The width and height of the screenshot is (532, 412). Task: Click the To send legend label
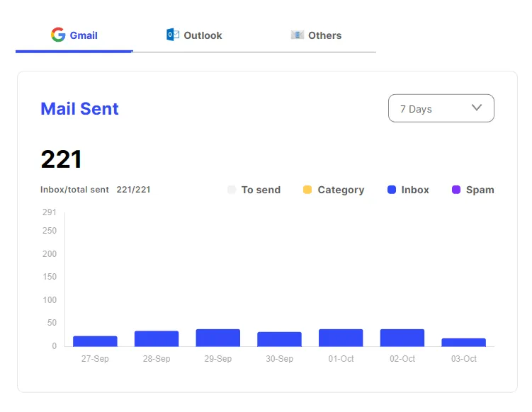(261, 190)
